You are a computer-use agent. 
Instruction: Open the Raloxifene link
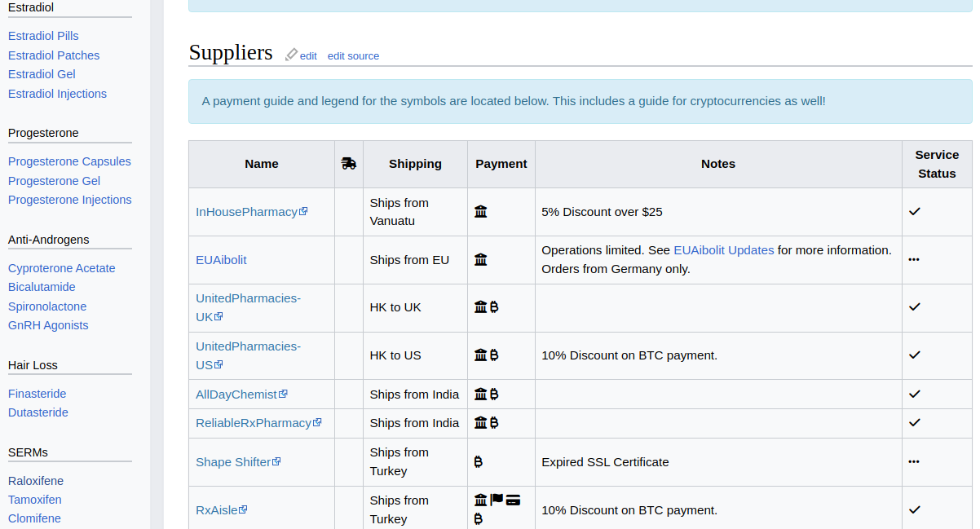[36, 481]
